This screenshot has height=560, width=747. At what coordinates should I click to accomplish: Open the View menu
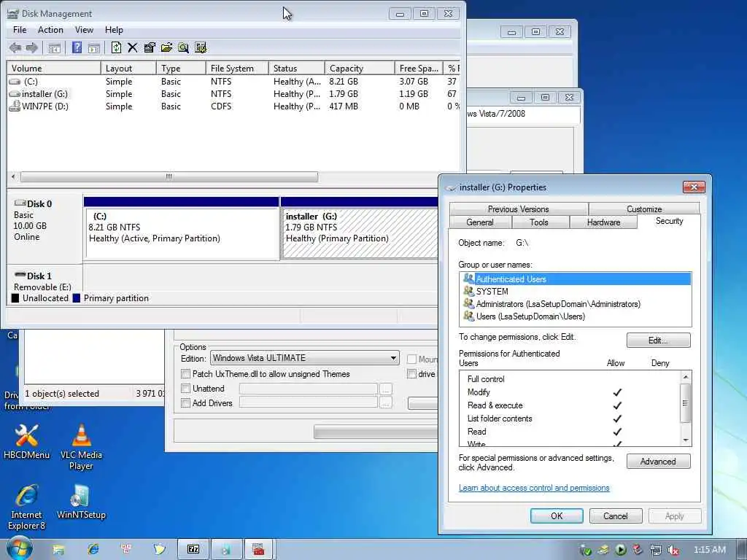[x=84, y=29]
